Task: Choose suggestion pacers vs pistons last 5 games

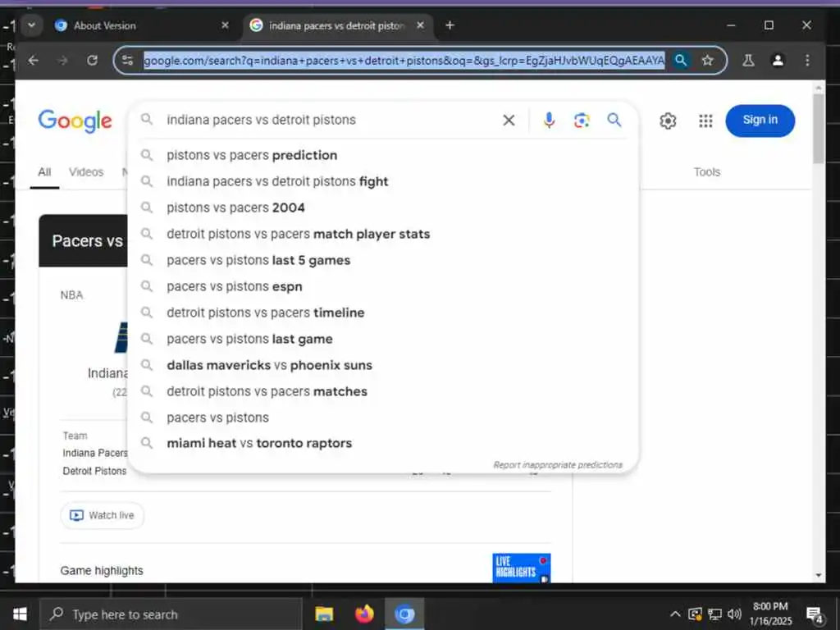Action: click(383, 260)
